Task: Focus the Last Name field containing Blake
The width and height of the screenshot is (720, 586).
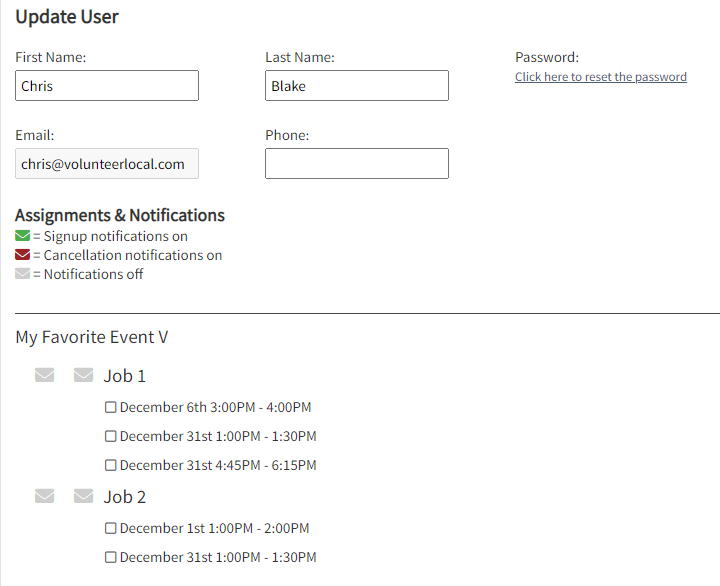Action: (357, 85)
